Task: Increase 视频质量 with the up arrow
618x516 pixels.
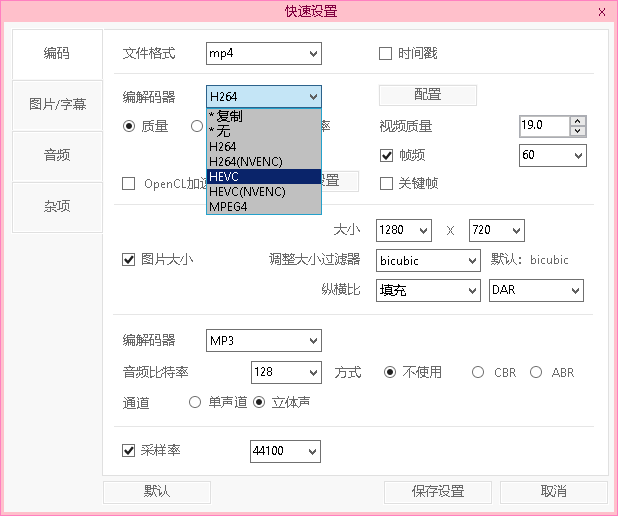Action: tap(578, 121)
